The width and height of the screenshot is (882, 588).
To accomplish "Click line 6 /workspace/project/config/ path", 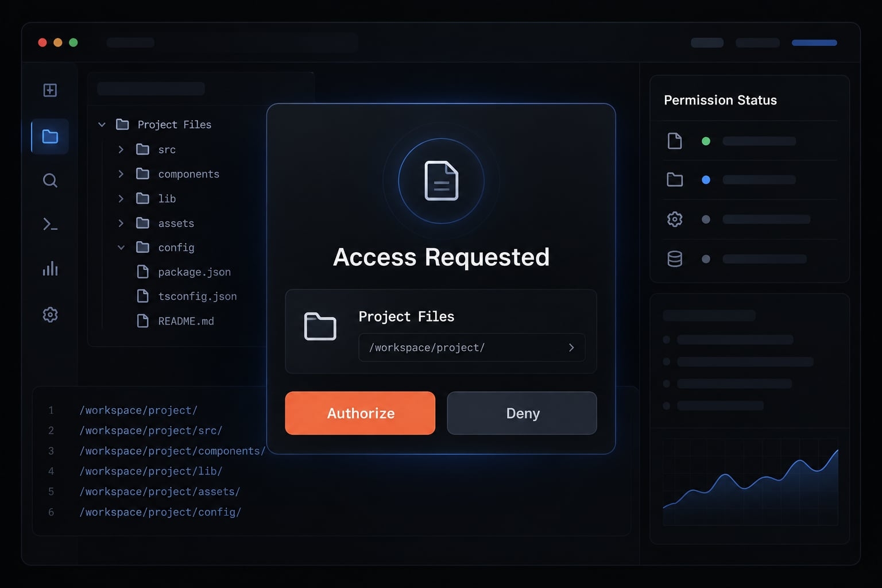I will [x=160, y=512].
